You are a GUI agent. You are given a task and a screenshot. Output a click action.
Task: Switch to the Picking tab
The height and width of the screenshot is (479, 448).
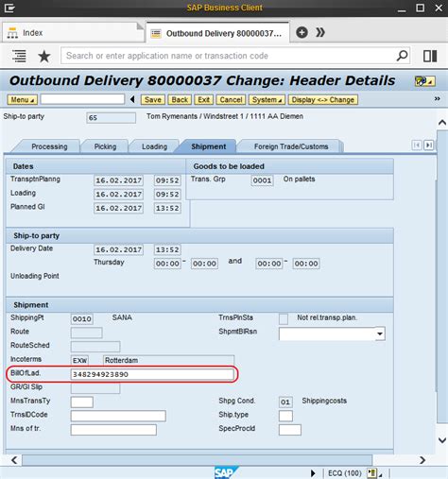pyautogui.click(x=105, y=146)
